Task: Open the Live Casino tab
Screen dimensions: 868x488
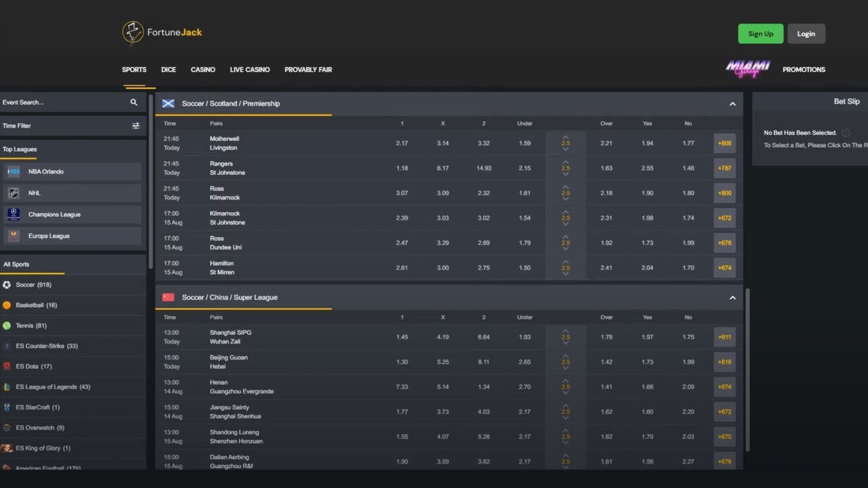Action: tap(250, 70)
